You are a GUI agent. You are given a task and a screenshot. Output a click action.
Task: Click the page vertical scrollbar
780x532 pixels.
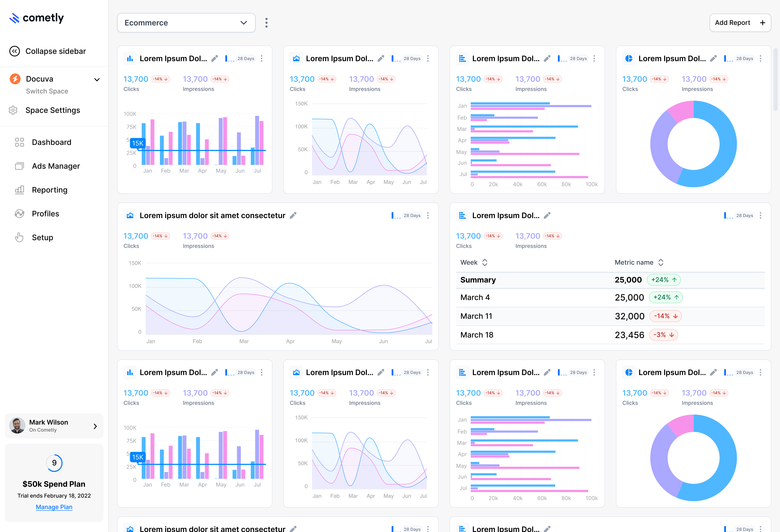(x=776, y=80)
